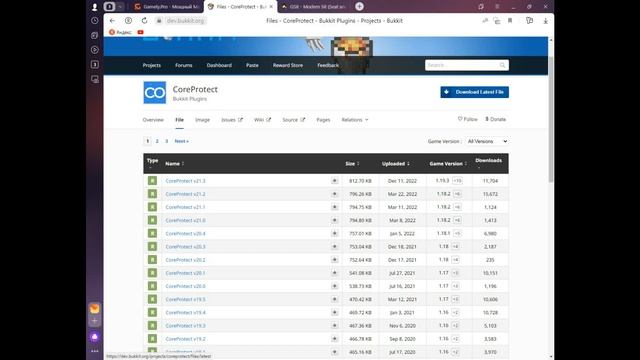Switch to the Overview tab
The image size is (640, 360).
pyautogui.click(x=153, y=120)
